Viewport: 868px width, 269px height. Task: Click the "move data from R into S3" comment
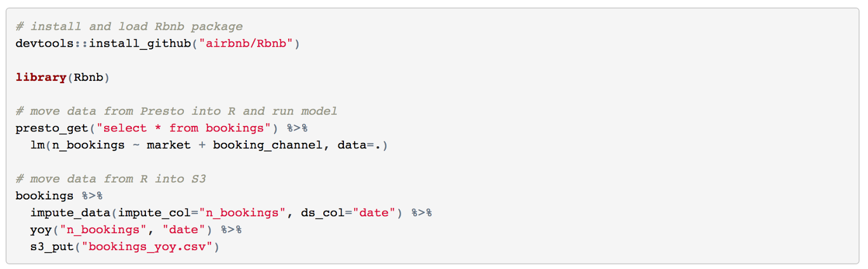pyautogui.click(x=111, y=179)
